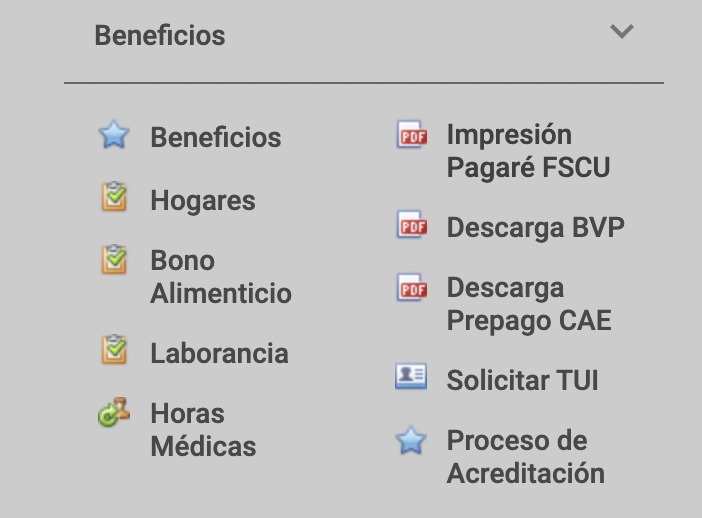Click the Beneficios panel header title

(160, 36)
